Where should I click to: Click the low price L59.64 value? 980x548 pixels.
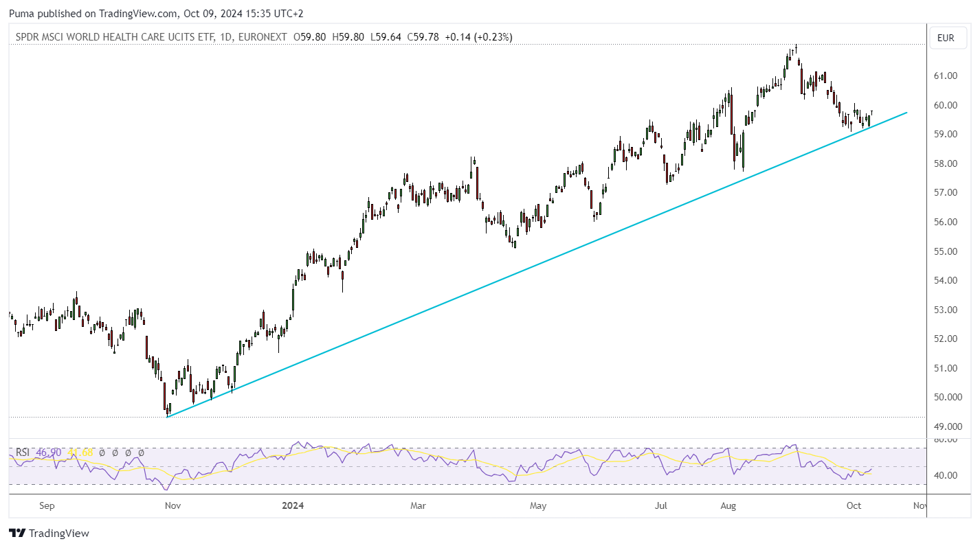click(x=386, y=37)
